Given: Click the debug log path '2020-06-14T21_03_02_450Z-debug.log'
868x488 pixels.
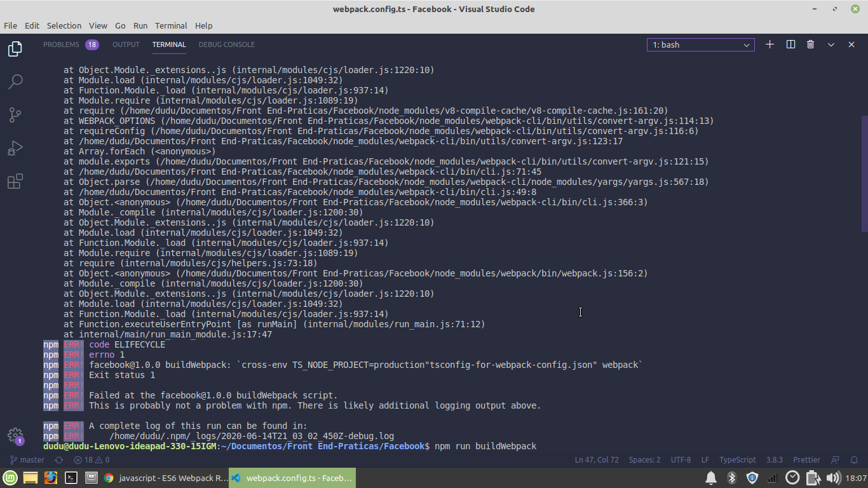Looking at the screenshot, I should pyautogui.click(x=288, y=436).
